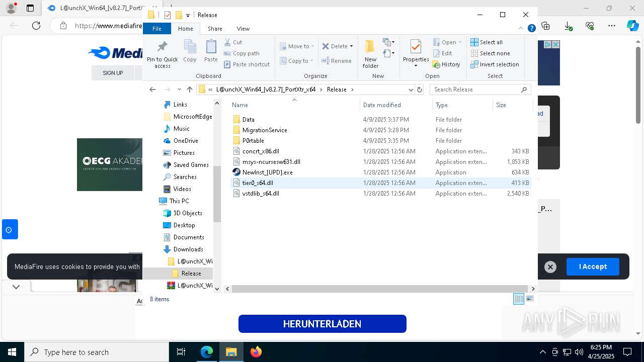Click Invert selection
Viewport: 644px width, 362px height.
[x=495, y=64]
